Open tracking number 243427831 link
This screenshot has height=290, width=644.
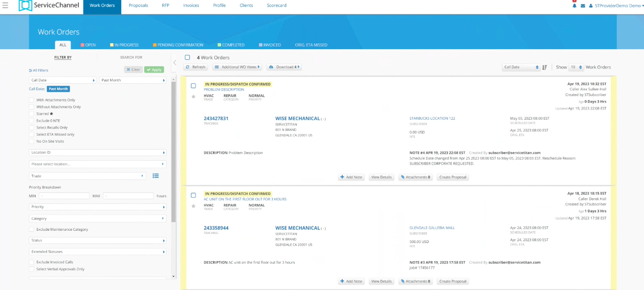click(216, 119)
